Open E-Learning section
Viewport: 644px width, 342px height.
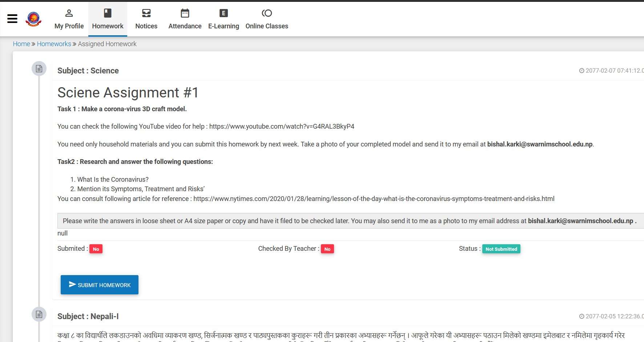pos(224,19)
